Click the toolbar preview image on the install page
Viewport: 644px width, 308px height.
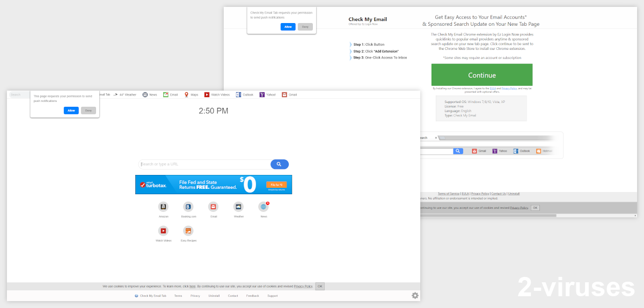(x=491, y=145)
